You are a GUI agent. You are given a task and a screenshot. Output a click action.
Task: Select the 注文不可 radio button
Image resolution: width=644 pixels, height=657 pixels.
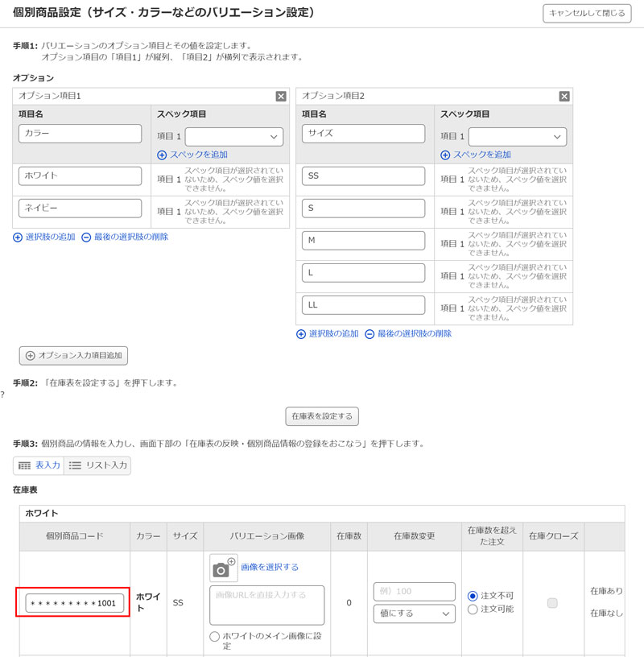[x=473, y=596]
